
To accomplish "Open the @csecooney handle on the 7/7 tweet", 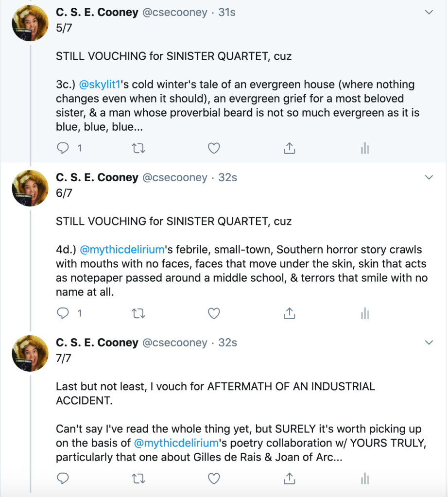I will click(174, 343).
